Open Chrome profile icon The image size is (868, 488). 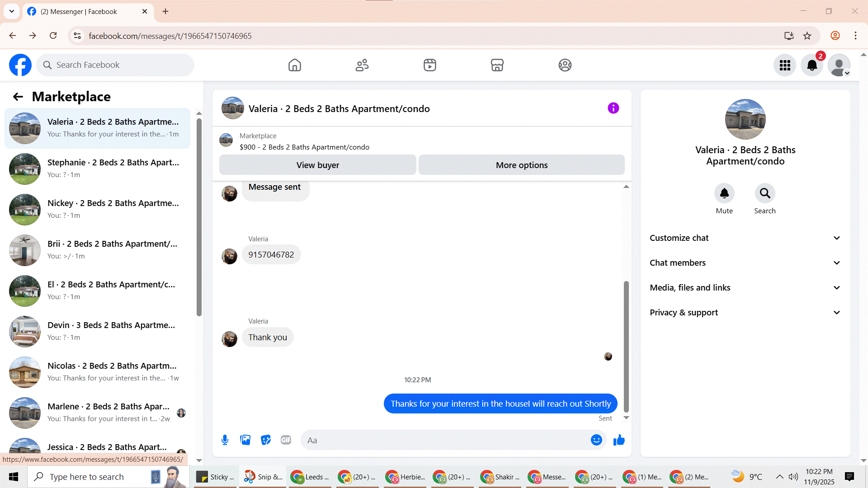pyautogui.click(x=835, y=36)
